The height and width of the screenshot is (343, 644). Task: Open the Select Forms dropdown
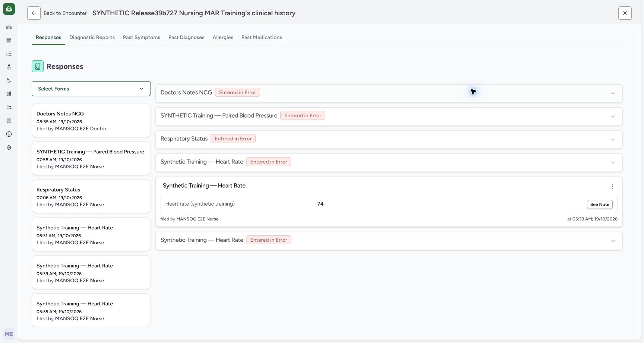(x=91, y=89)
